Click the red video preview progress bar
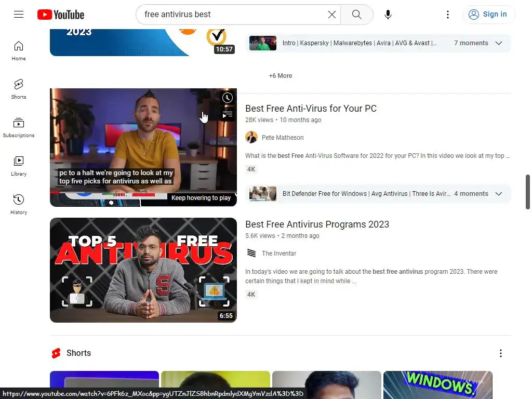Viewport: 532px width, 399px height. (143, 192)
